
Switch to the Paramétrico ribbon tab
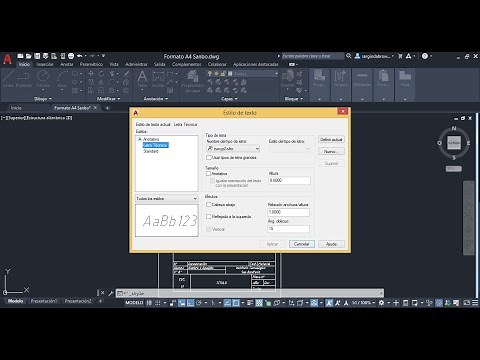click(x=91, y=64)
